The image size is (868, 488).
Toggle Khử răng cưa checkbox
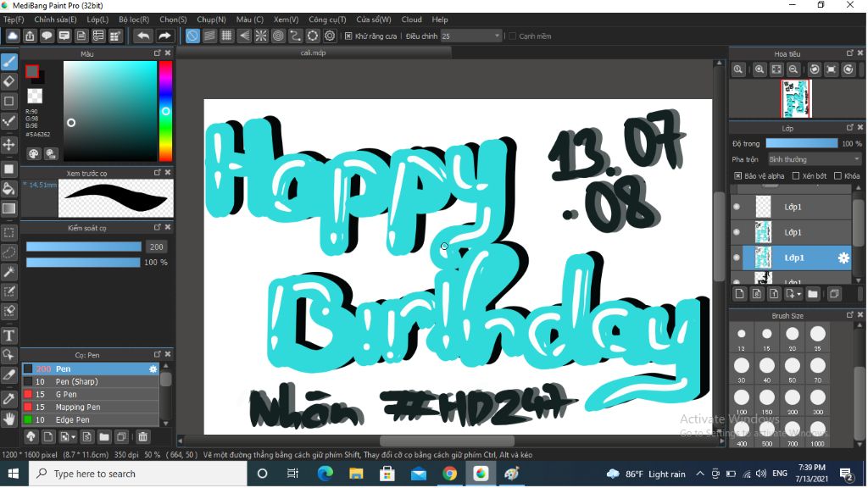coord(348,36)
